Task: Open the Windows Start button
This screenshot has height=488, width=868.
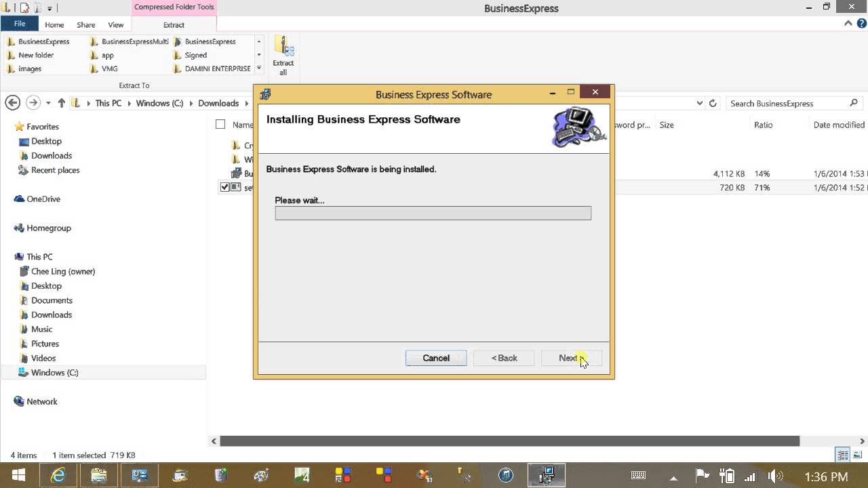Action: [x=18, y=476]
